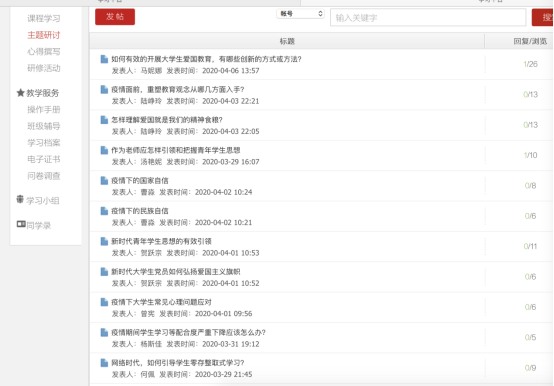This screenshot has width=554, height=386.
Task: Click timestamp 2020-04-02 10:21
Action: coord(224,222)
